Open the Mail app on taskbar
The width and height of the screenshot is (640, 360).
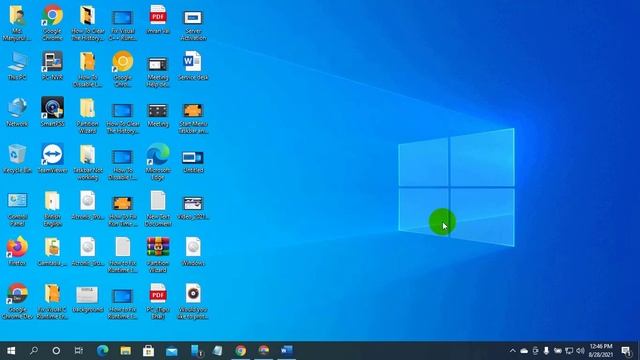171,351
